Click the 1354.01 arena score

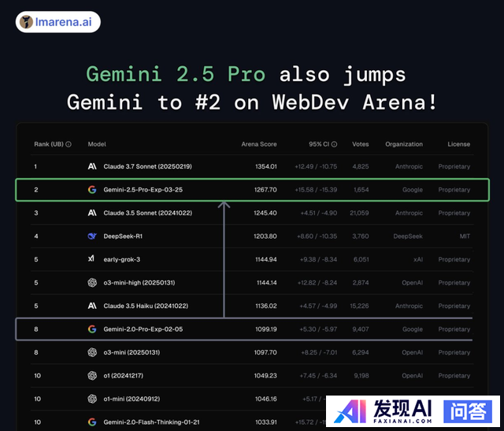266,166
